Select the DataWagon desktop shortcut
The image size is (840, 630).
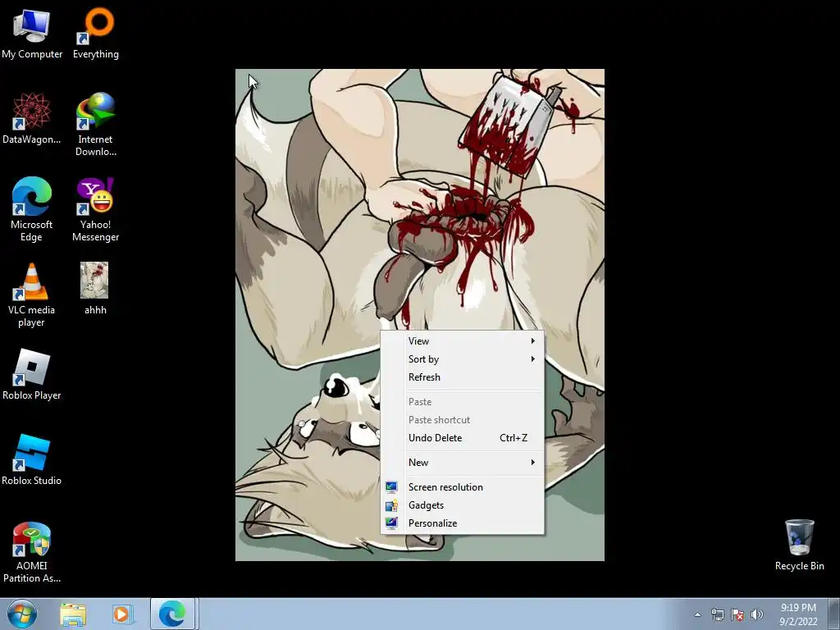(x=32, y=118)
